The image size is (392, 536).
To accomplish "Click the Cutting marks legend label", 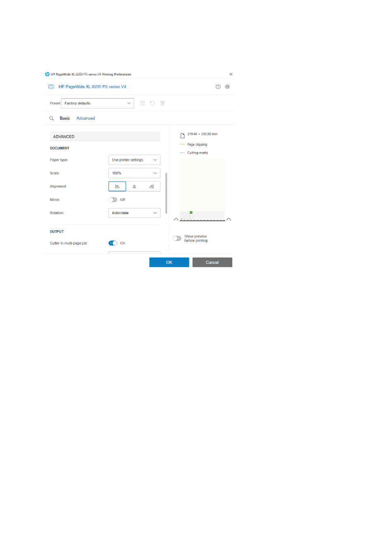I will click(198, 153).
